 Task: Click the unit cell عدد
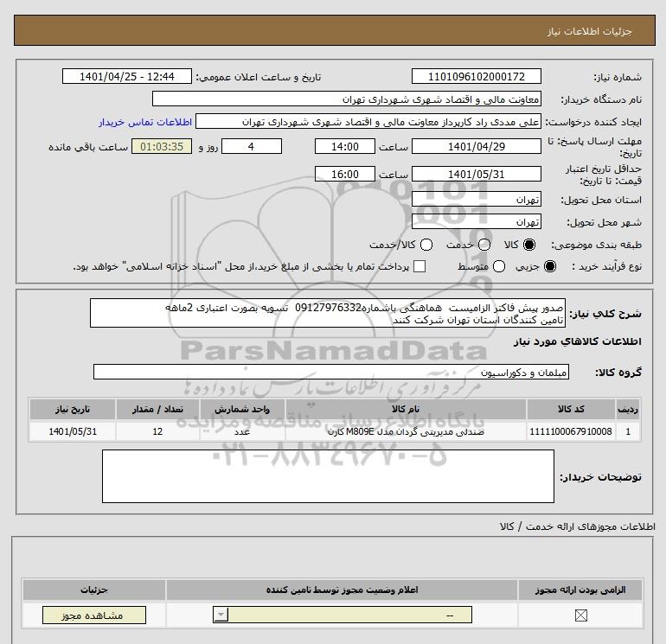[242, 431]
